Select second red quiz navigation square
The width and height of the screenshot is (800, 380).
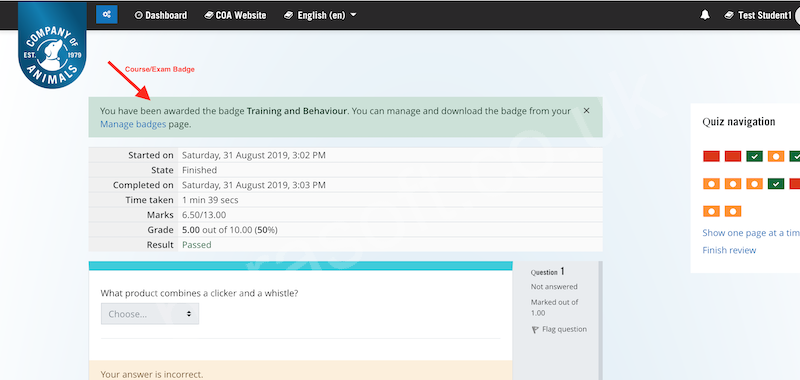tap(733, 157)
